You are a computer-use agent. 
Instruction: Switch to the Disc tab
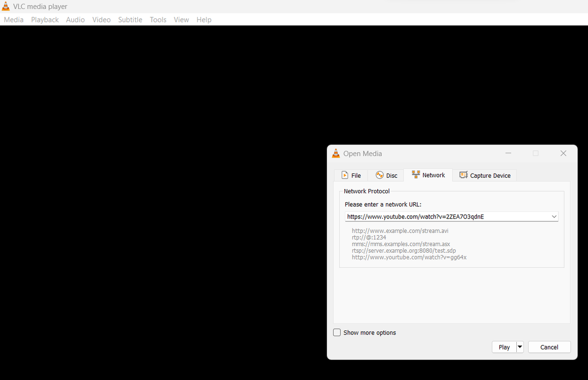click(x=386, y=175)
